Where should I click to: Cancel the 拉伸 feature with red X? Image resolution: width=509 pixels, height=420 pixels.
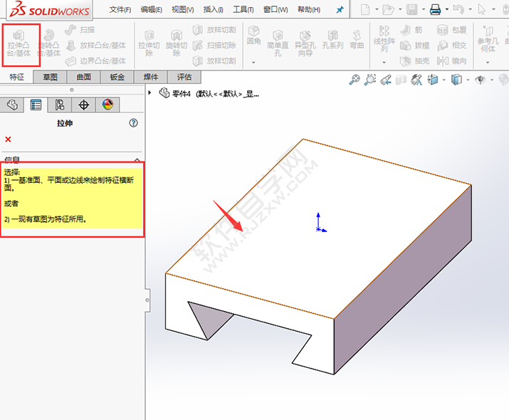tap(8, 140)
